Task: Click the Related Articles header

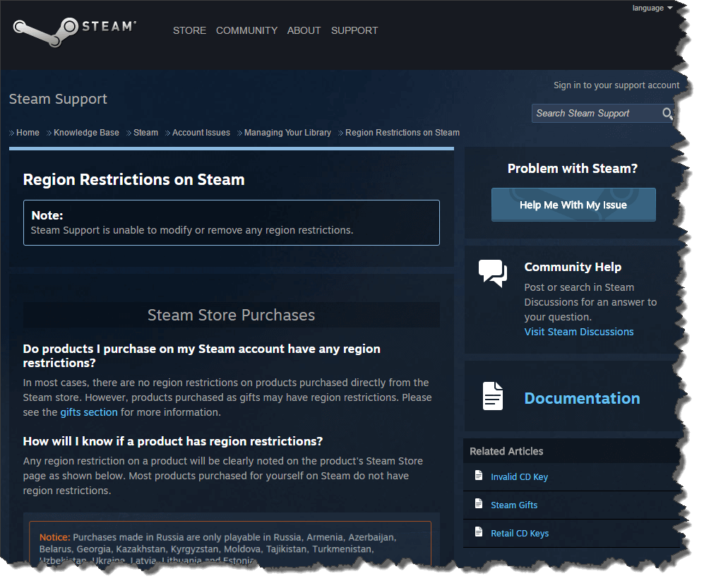Action: pyautogui.click(x=506, y=451)
